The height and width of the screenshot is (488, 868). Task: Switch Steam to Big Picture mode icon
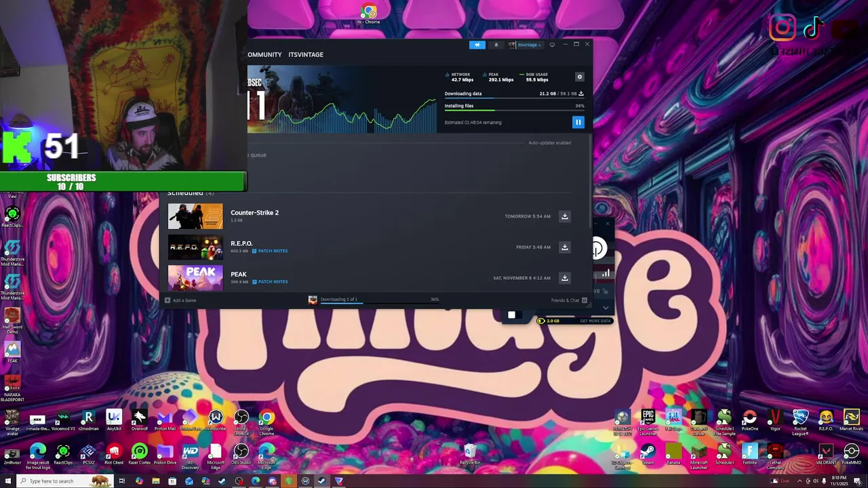552,45
